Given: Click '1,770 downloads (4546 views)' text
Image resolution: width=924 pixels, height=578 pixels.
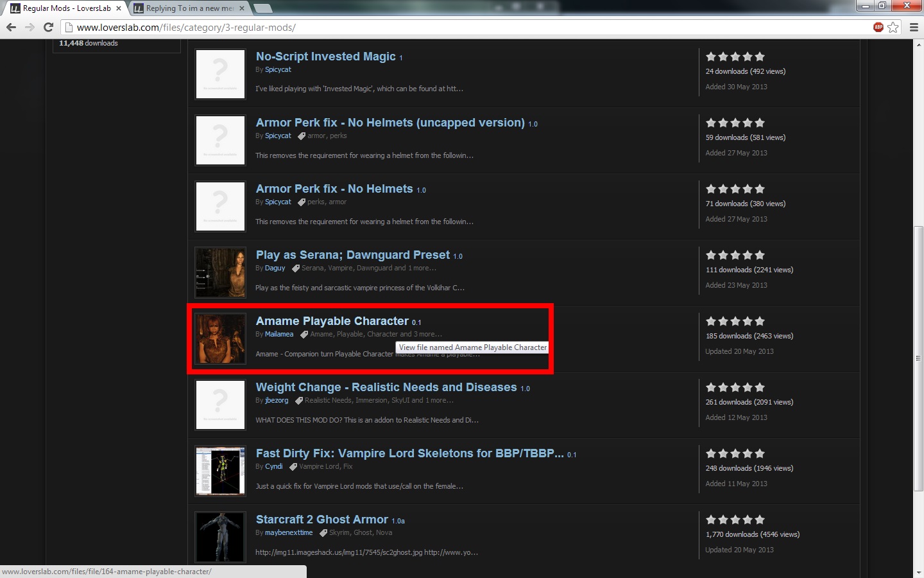Looking at the screenshot, I should pyautogui.click(x=752, y=534).
